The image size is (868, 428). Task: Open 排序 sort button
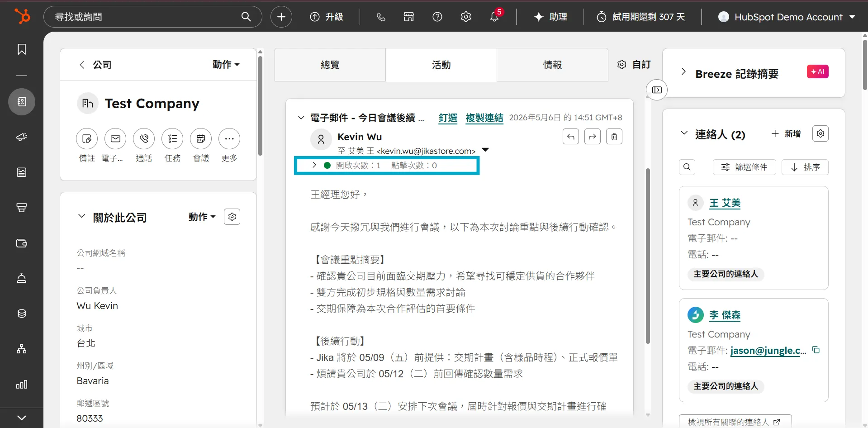click(805, 167)
